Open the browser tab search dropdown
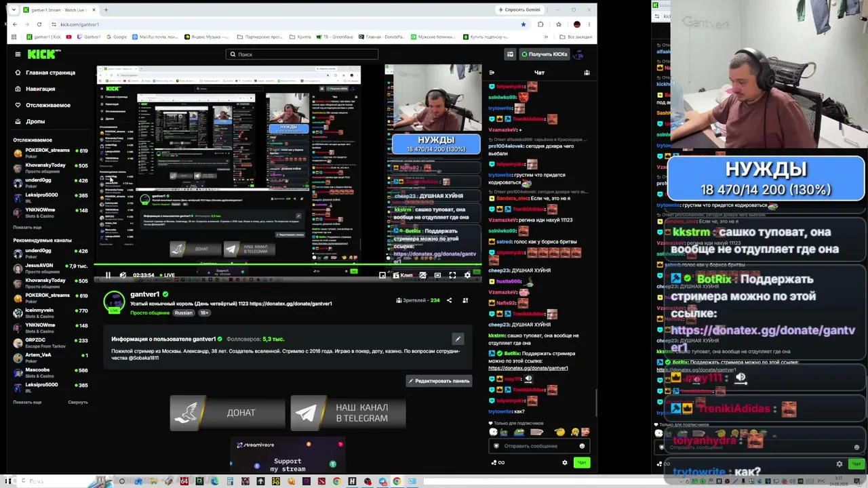This screenshot has width=868, height=488. point(14,10)
